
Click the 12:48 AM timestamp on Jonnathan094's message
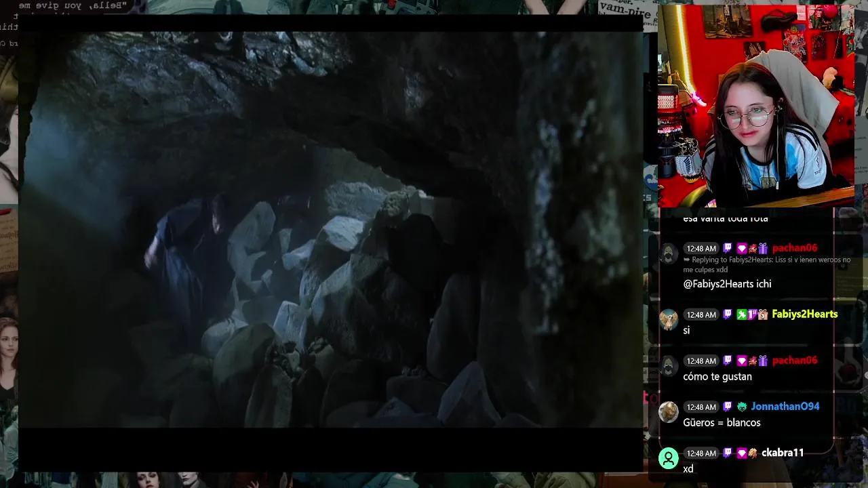(x=701, y=407)
